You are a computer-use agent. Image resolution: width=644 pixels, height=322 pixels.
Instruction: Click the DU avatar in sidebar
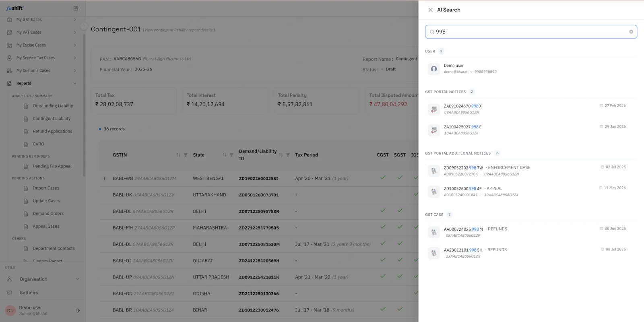[10, 310]
